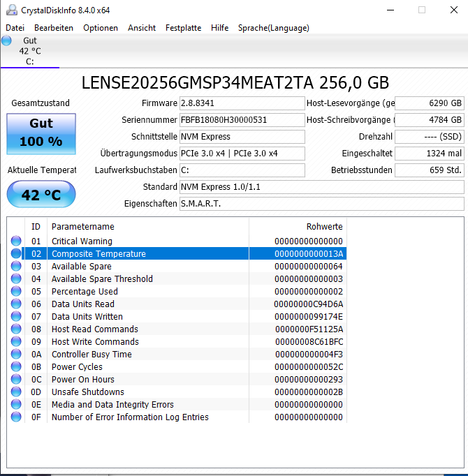The image size is (468, 476).
Task: Click status orb of Data Units Read row
Action: (x=16, y=304)
